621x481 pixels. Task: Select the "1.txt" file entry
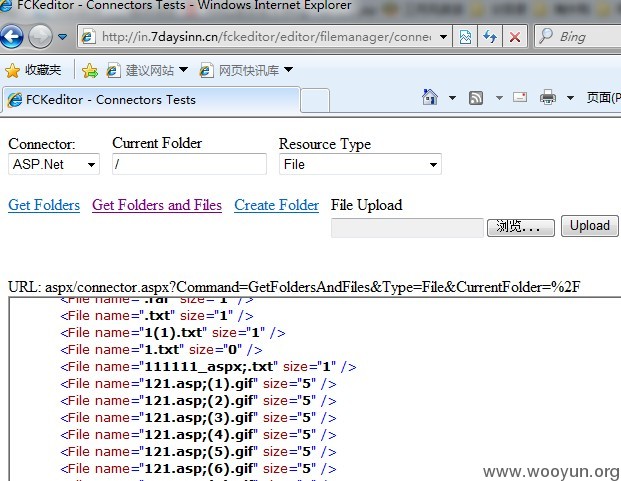pyautogui.click(x=161, y=350)
